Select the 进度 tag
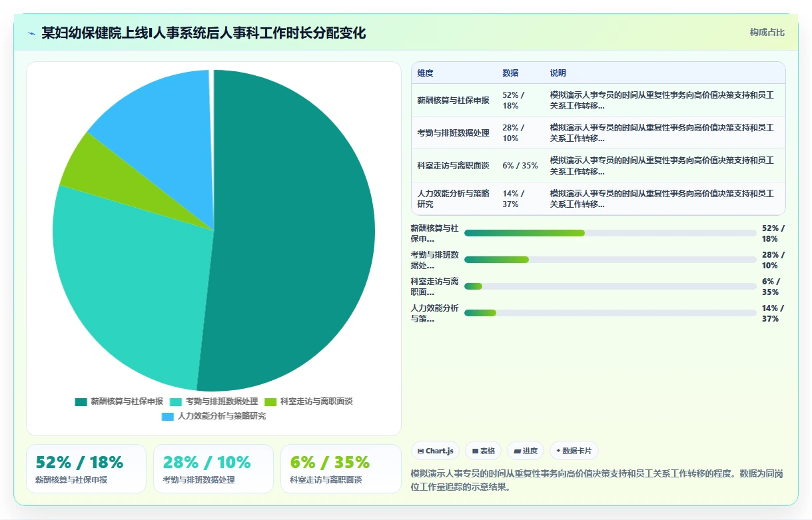 (526, 451)
